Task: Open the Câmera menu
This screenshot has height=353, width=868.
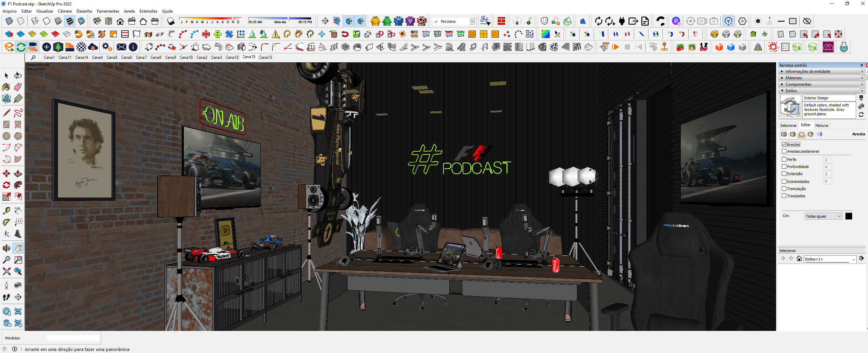Action: [65, 11]
